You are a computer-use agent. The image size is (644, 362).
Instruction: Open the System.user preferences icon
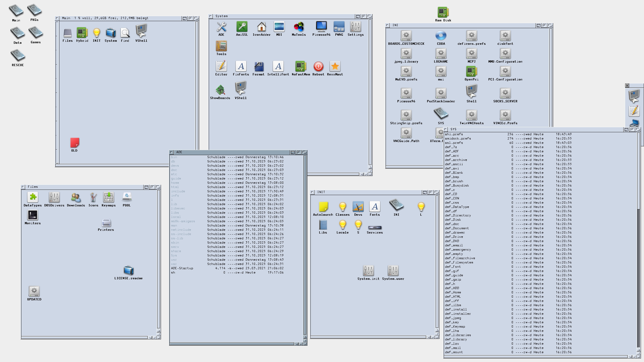coord(393,271)
